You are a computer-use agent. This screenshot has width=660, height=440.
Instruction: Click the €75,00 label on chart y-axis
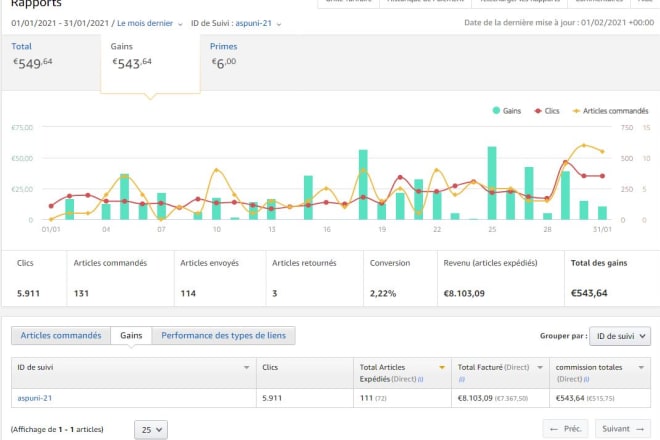tap(22, 128)
